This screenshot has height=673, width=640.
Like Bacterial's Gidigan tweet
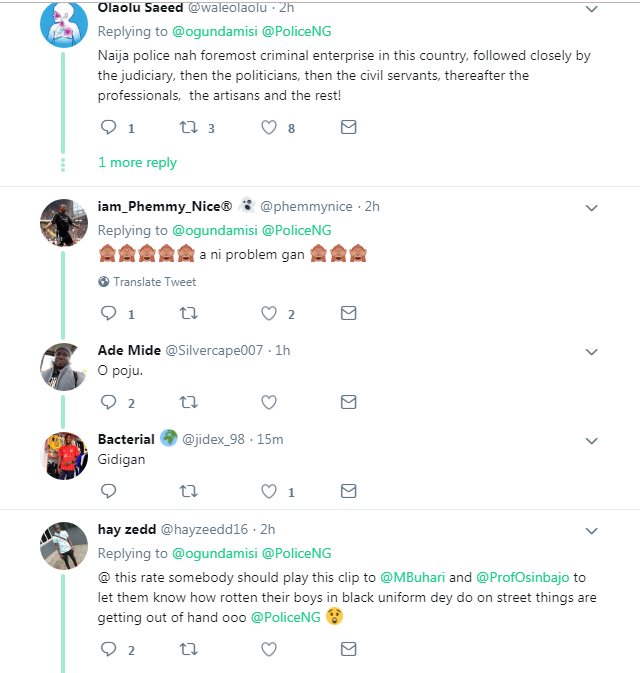pos(268,491)
